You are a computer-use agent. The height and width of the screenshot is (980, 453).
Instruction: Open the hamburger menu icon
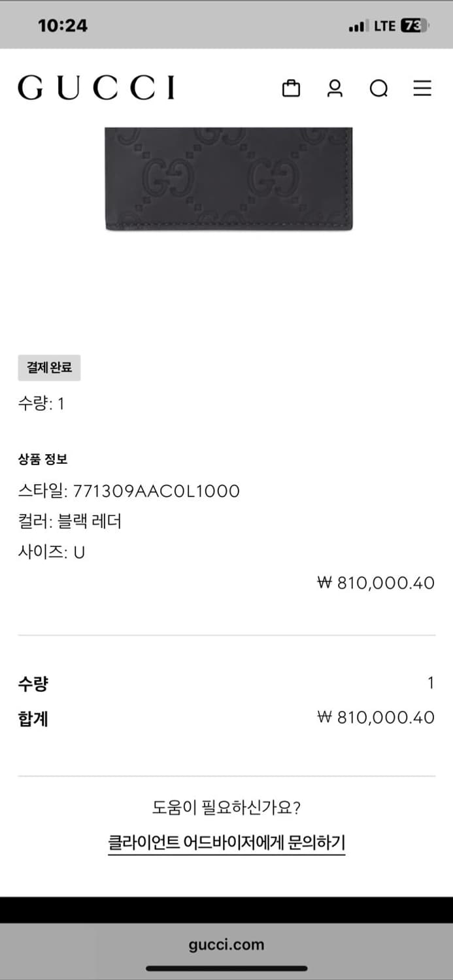(x=423, y=88)
